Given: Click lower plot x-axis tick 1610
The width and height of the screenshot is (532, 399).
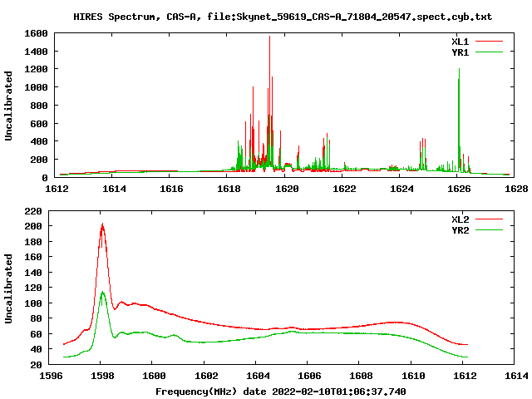Looking at the screenshot, I should click(x=413, y=376).
